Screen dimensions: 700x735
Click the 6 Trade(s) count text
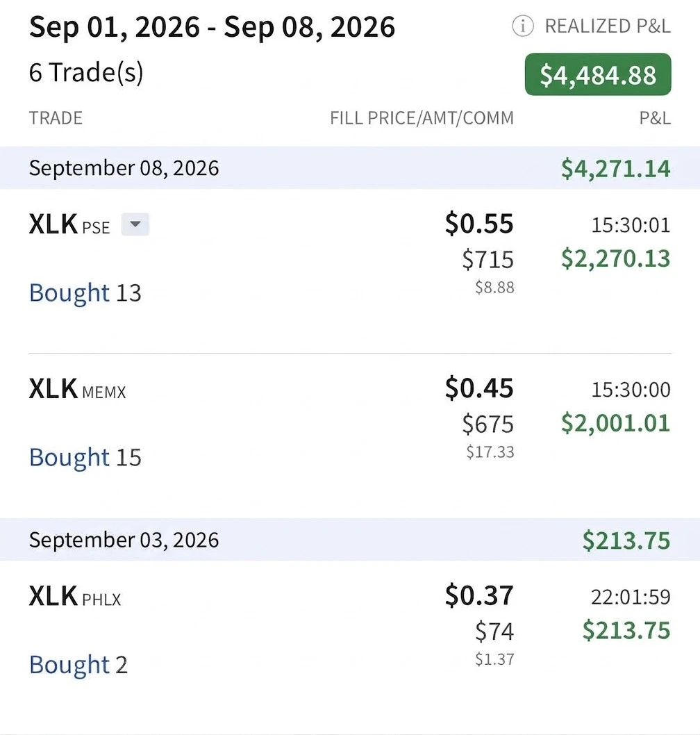pos(86,73)
